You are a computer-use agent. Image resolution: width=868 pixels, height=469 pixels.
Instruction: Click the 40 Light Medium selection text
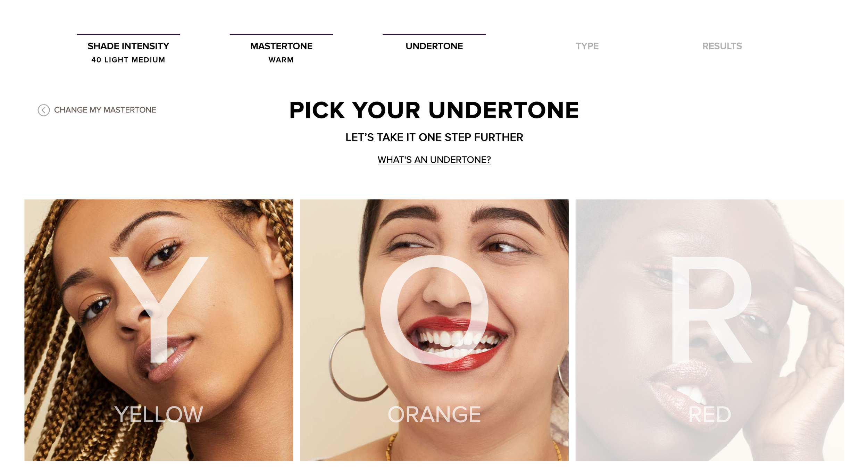click(x=128, y=60)
